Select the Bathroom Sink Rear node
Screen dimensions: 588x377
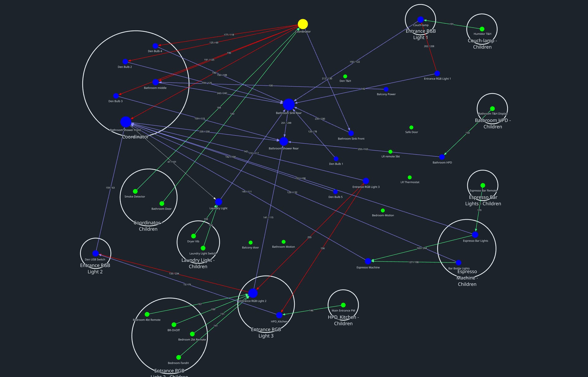[288, 105]
